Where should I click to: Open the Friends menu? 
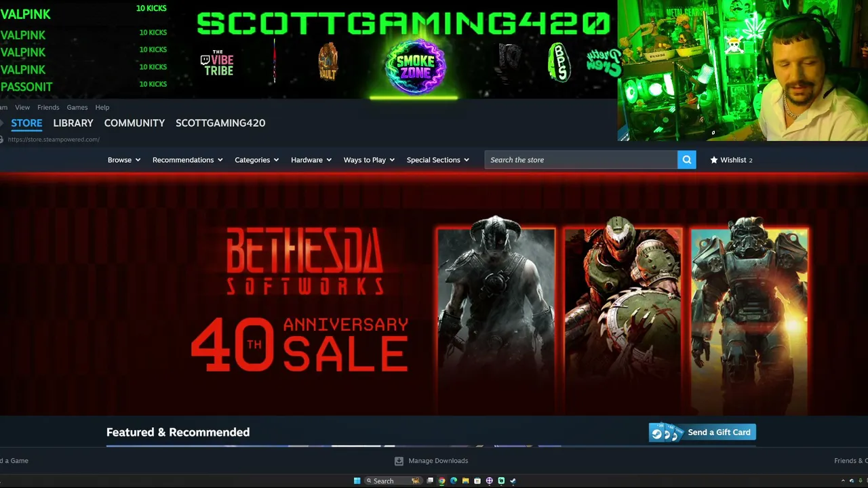48,107
